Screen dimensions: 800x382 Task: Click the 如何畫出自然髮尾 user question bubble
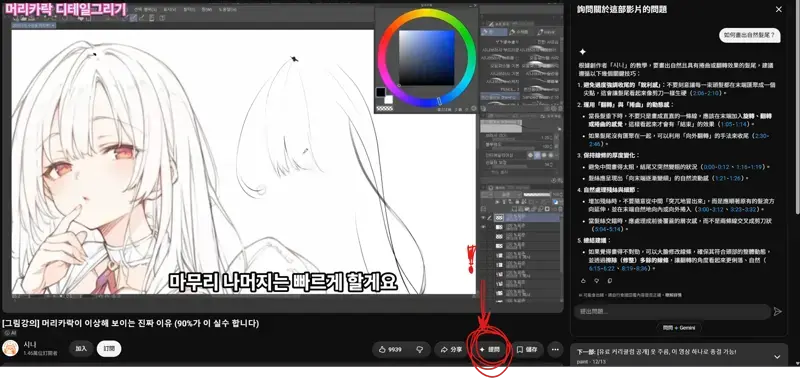tap(749, 35)
